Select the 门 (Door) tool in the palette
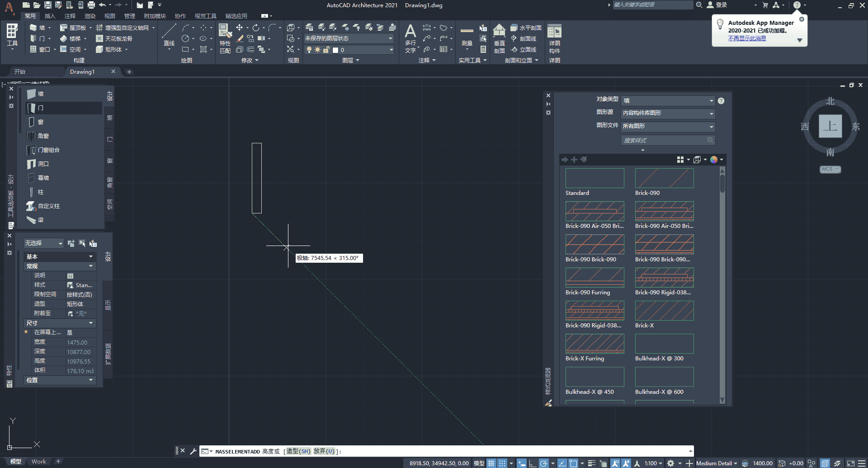The image size is (868, 468). click(41, 108)
